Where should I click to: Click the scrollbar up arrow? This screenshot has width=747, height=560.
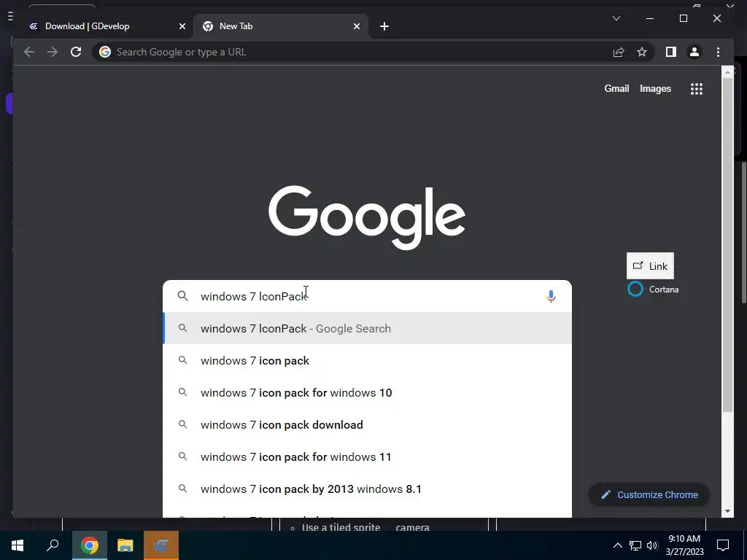(x=727, y=72)
